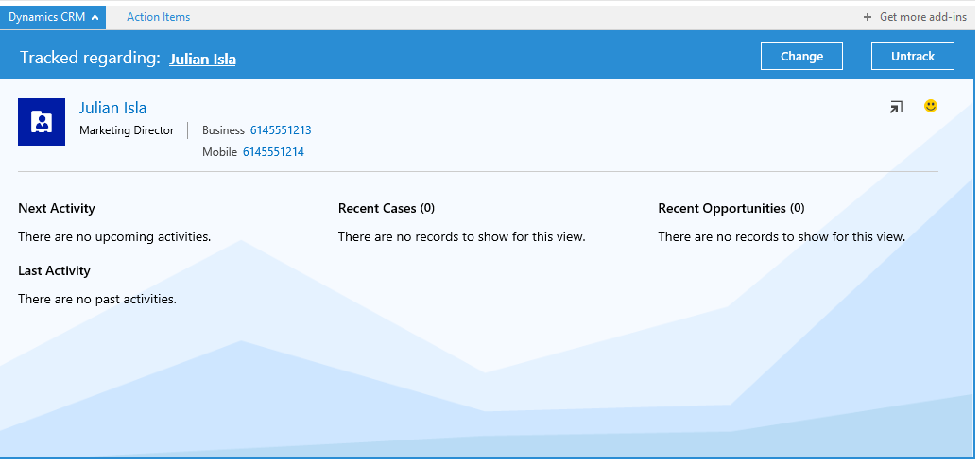The height and width of the screenshot is (466, 980).
Task: Click the plus icon beside Get more add-ins
Action: coord(868,17)
